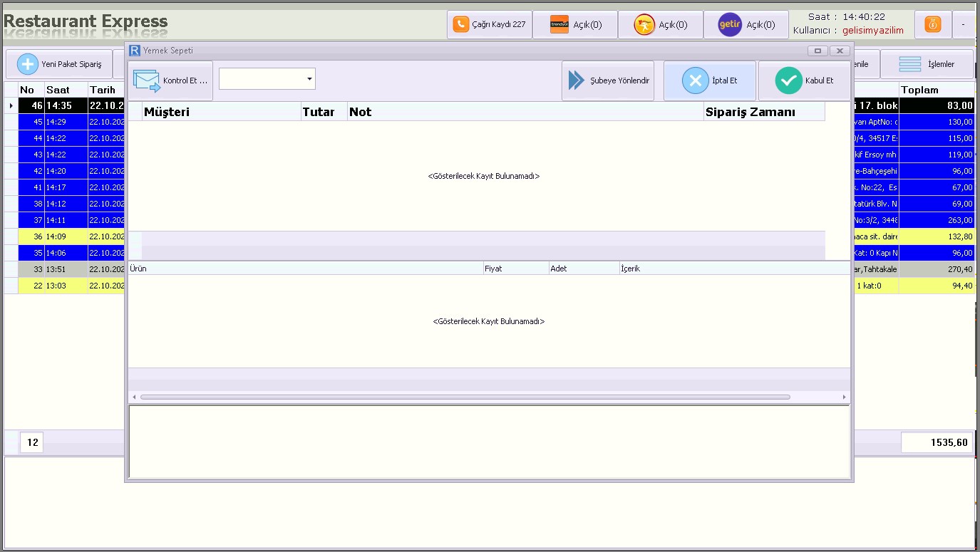Click horizontal scrollbar right arrow
Image resolution: width=980 pixels, height=552 pixels.
(845, 397)
